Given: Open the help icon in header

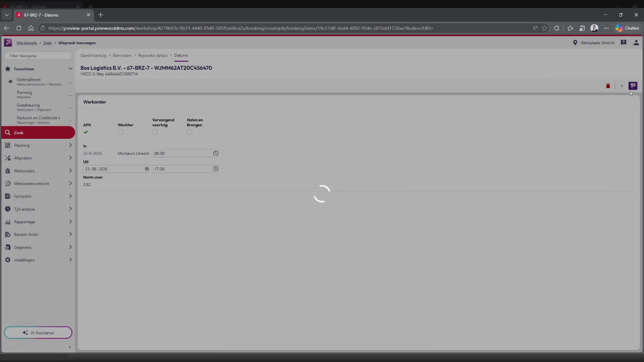Looking at the screenshot, I should pyautogui.click(x=623, y=43).
